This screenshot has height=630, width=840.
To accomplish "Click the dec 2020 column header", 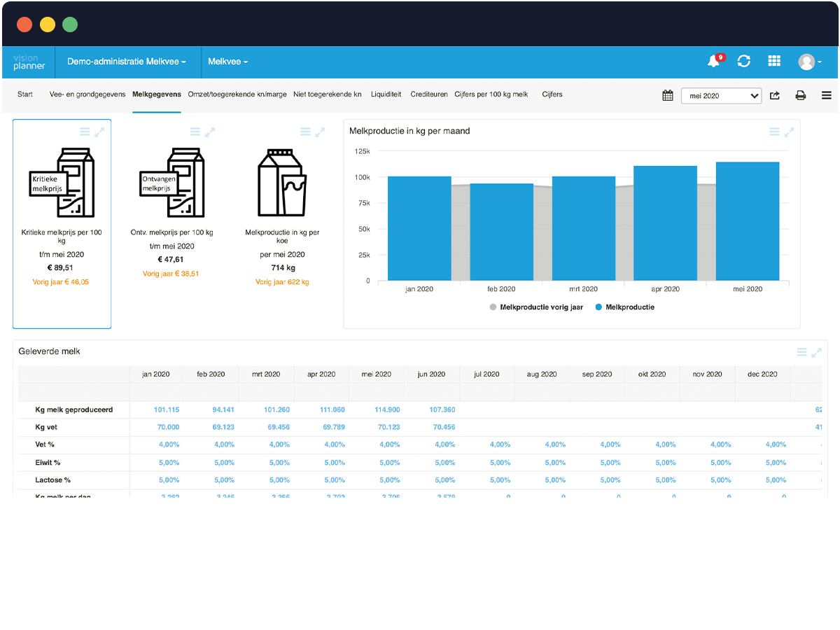I will (763, 374).
